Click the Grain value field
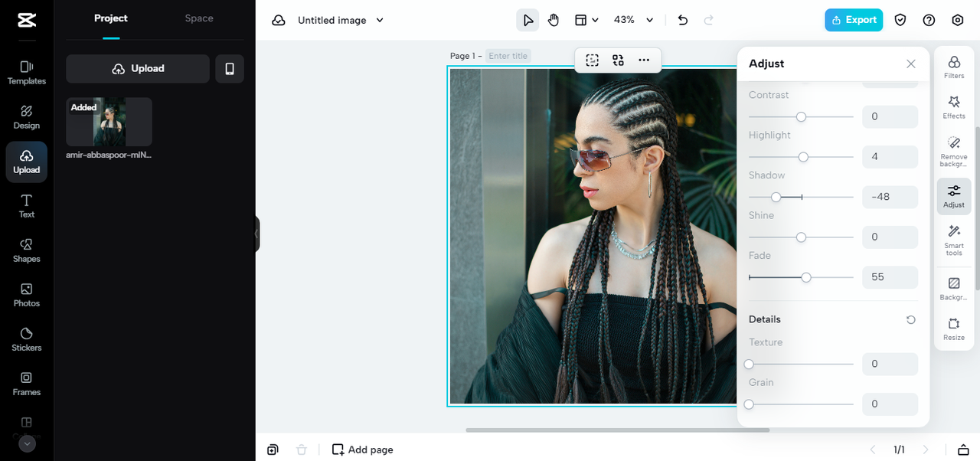The height and width of the screenshot is (461, 980). pyautogui.click(x=890, y=404)
